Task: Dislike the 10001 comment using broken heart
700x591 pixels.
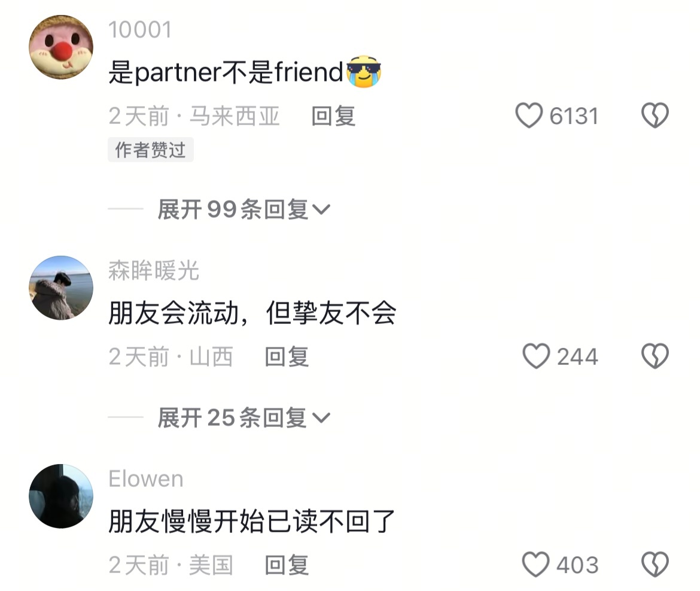Action: tap(655, 116)
